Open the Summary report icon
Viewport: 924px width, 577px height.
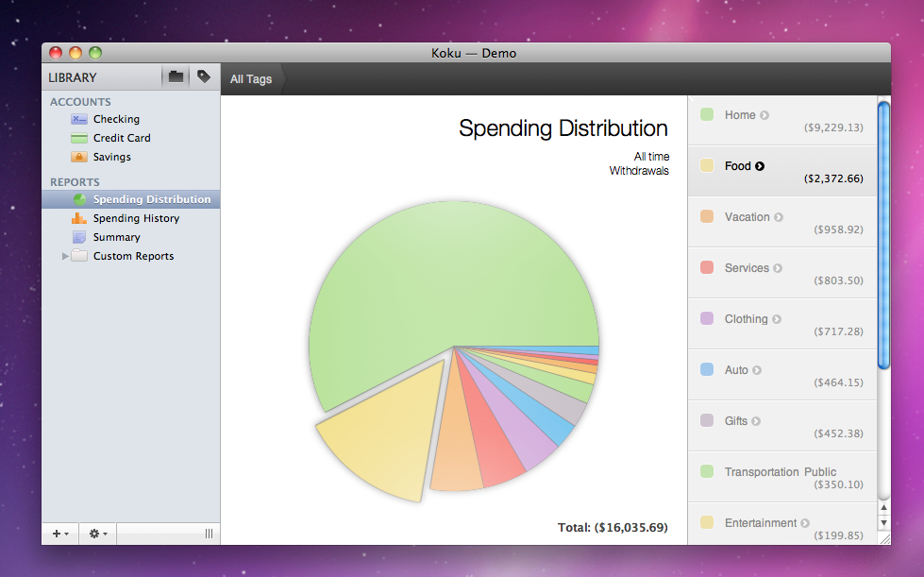(79, 237)
